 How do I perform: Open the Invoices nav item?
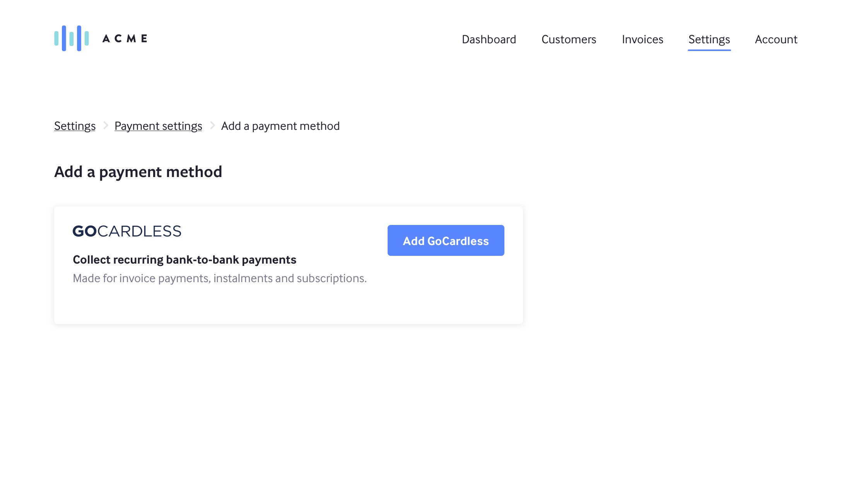click(643, 39)
